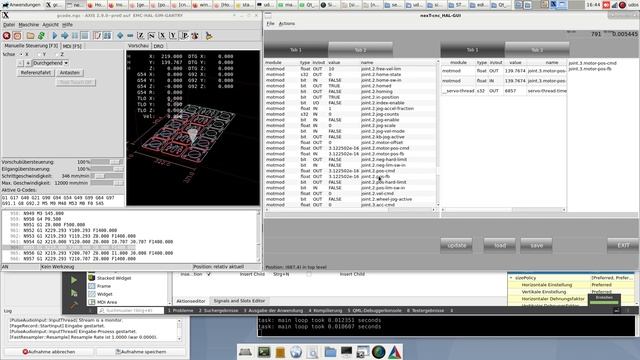Select Tab 1 in right HAL panel

pyautogui.click(x=473, y=50)
